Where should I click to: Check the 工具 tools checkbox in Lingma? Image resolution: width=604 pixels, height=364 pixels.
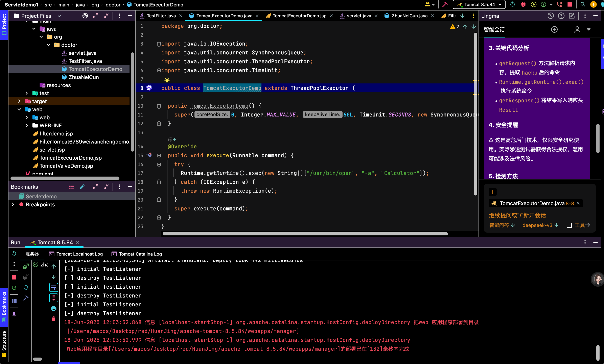coord(569,225)
